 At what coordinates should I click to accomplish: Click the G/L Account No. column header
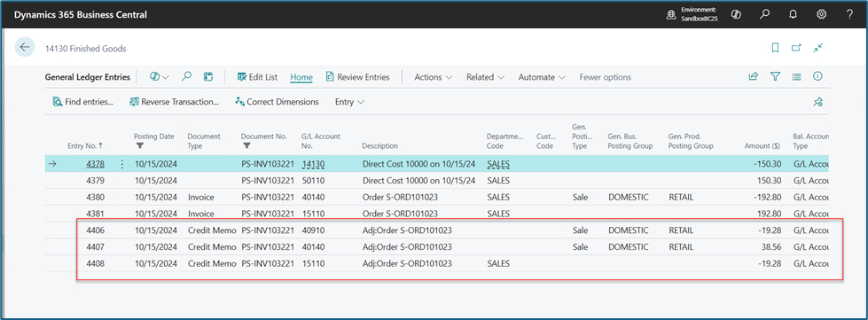coord(321,141)
